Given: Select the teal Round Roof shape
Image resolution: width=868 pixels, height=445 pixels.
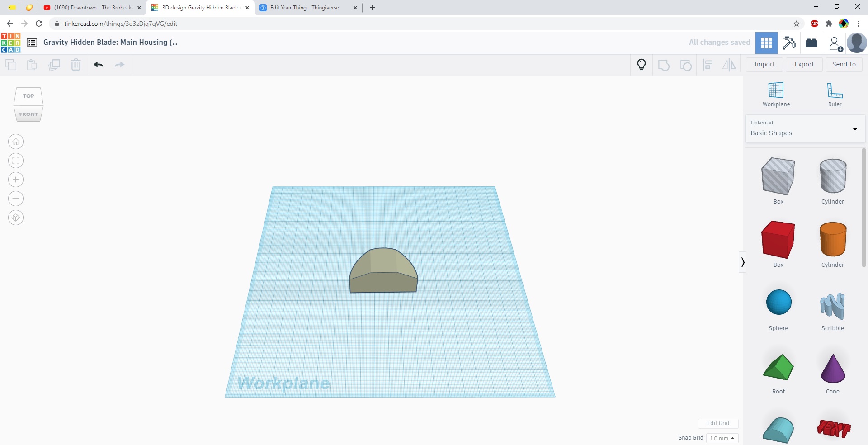Looking at the screenshot, I should click(778, 430).
